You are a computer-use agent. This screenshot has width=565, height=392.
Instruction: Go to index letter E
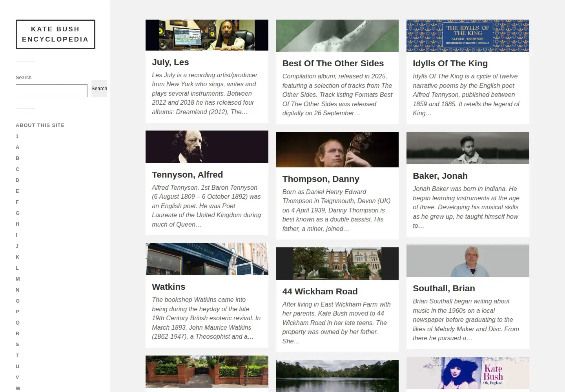17,191
